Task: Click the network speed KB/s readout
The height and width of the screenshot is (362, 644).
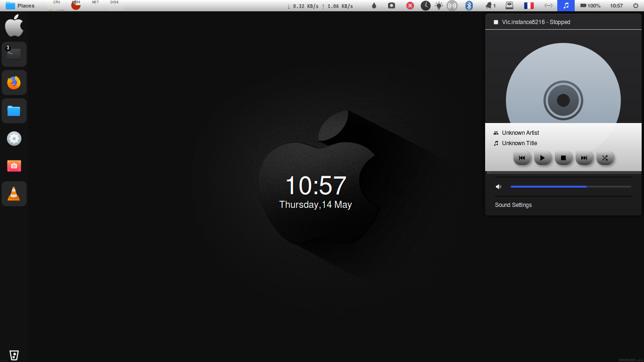Action: [x=320, y=6]
